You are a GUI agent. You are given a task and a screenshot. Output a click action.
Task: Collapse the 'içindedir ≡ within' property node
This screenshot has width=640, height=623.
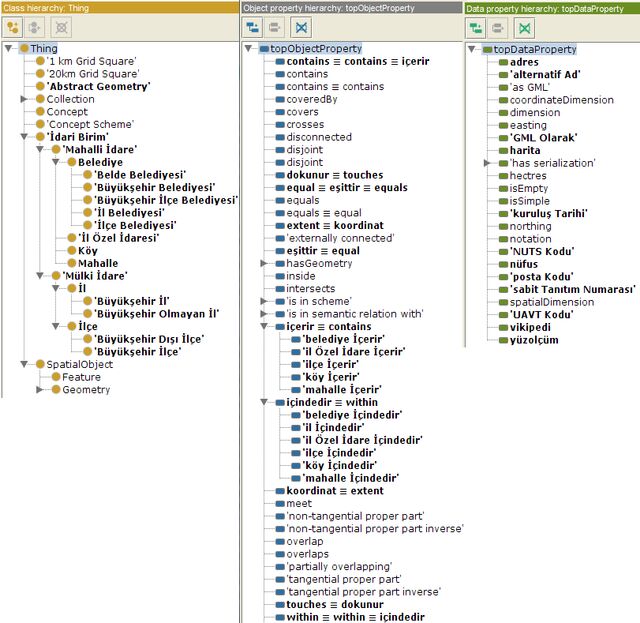[x=264, y=402]
